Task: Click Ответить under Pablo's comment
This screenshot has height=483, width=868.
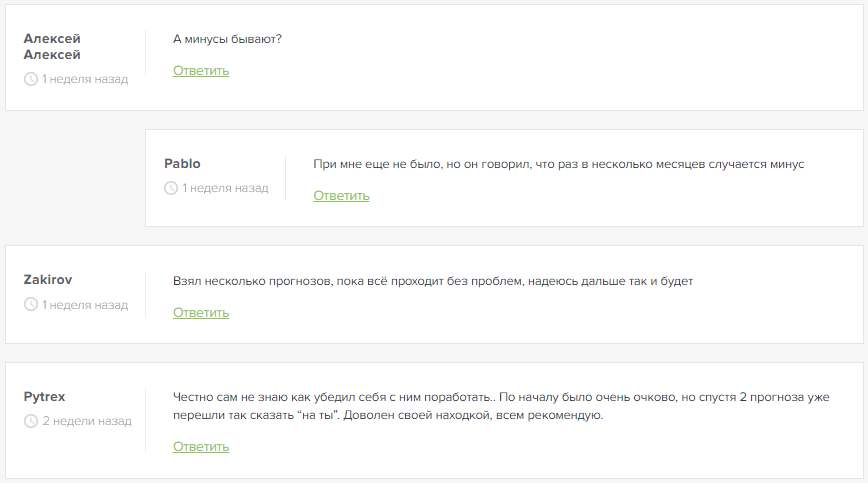Action: (341, 196)
